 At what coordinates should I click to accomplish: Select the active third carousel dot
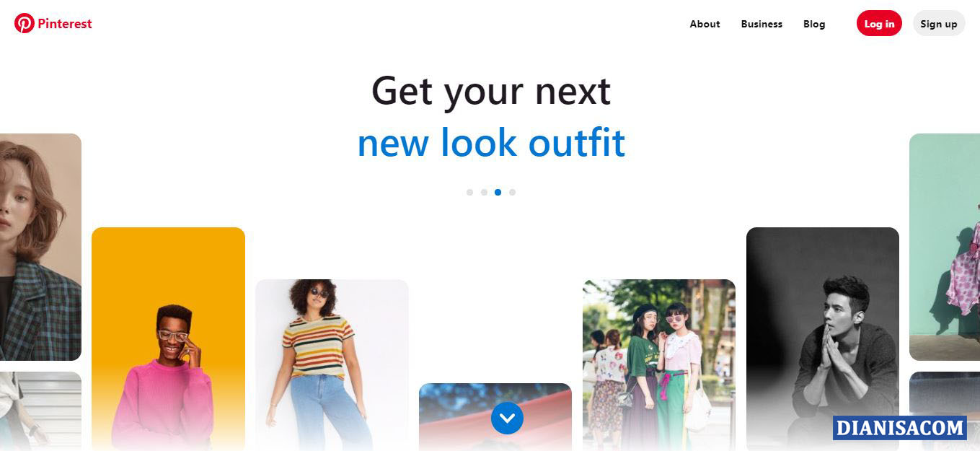tap(498, 193)
